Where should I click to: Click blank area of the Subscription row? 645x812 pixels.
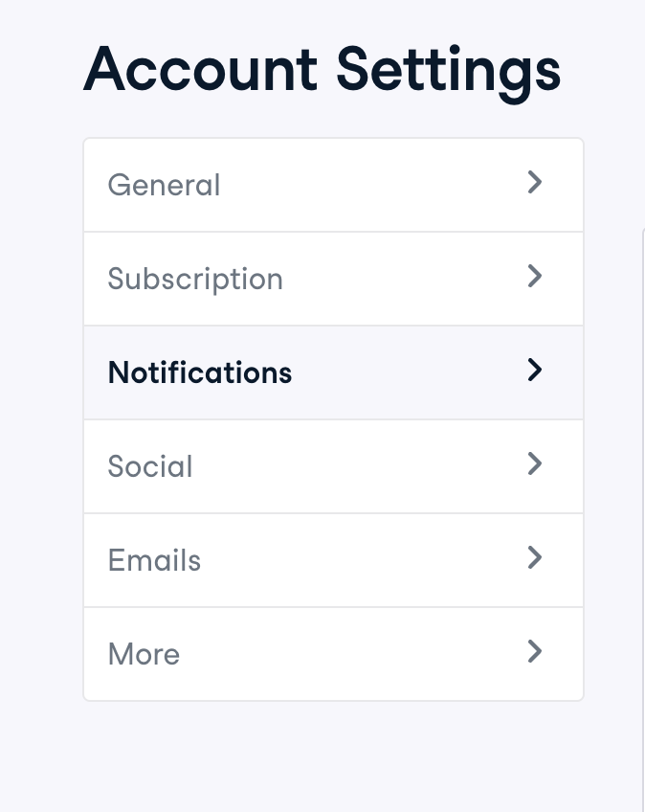tap(402, 279)
